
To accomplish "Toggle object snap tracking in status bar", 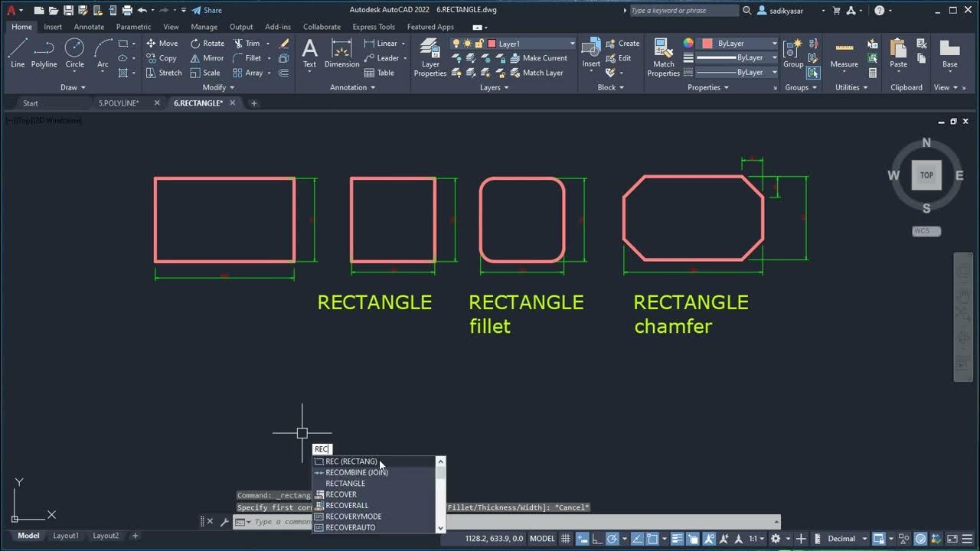I will pos(637,539).
